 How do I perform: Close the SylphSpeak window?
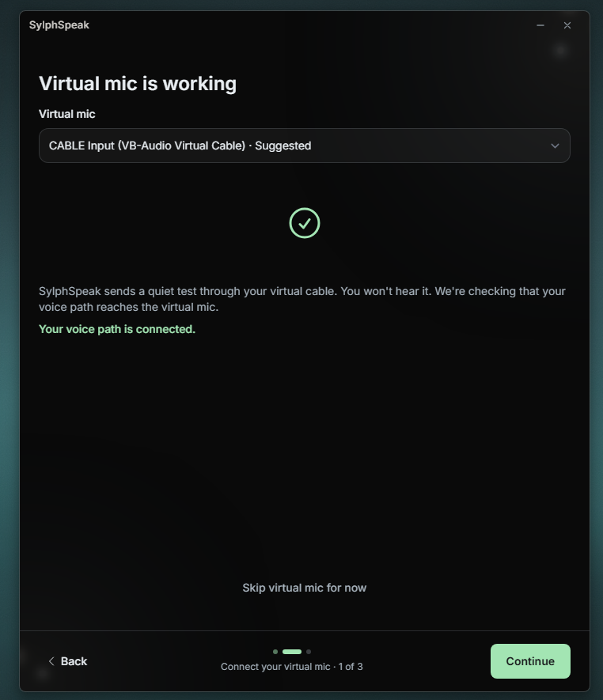pos(567,25)
